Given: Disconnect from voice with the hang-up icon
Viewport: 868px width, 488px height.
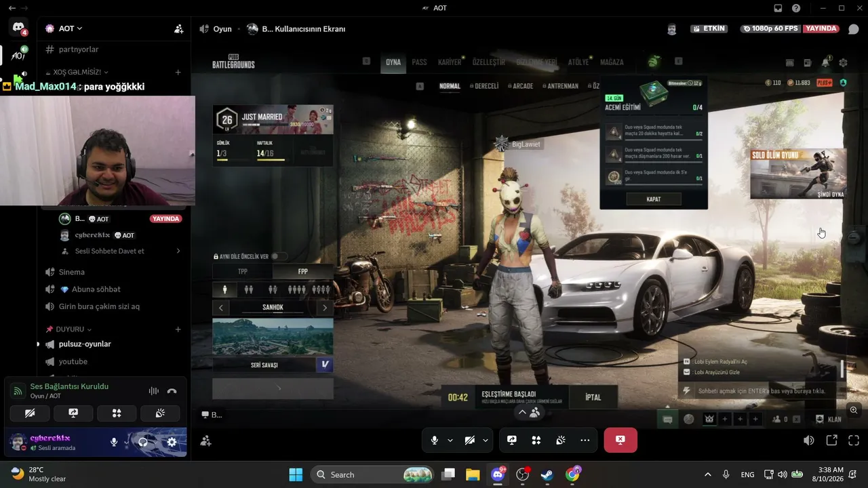Looking at the screenshot, I should pos(172,391).
